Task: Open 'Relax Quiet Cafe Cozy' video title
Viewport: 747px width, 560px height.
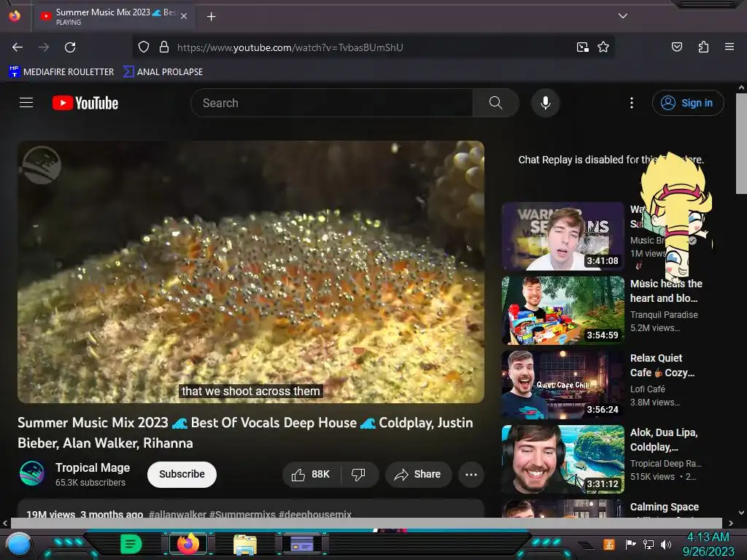Action: 662,365
